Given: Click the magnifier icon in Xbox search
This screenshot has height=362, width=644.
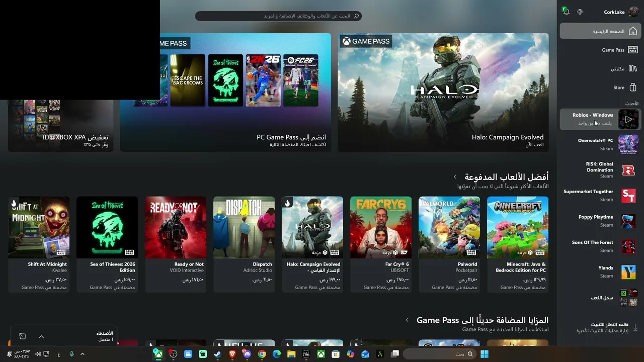Looking at the screenshot, I should [356, 16].
